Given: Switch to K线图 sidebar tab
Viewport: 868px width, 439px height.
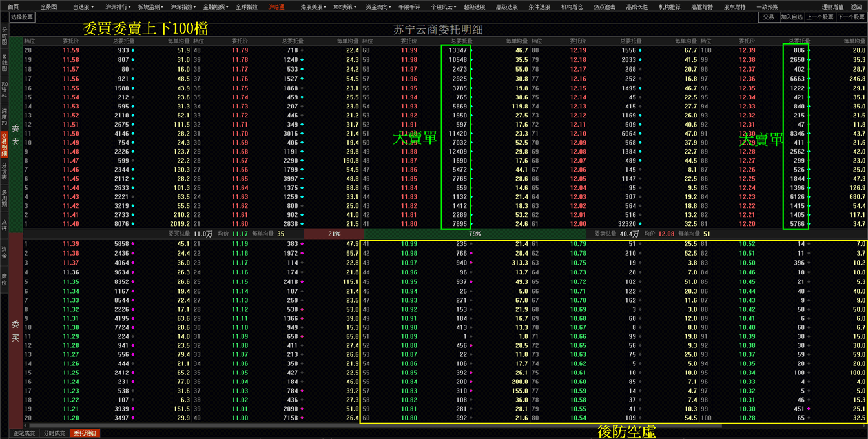Looking at the screenshot, I should [4, 63].
